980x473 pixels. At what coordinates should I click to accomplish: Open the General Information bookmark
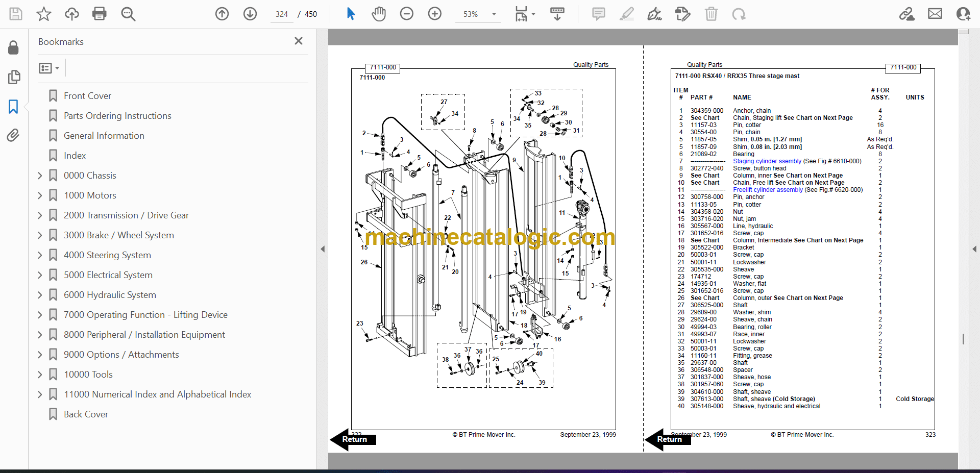click(104, 136)
